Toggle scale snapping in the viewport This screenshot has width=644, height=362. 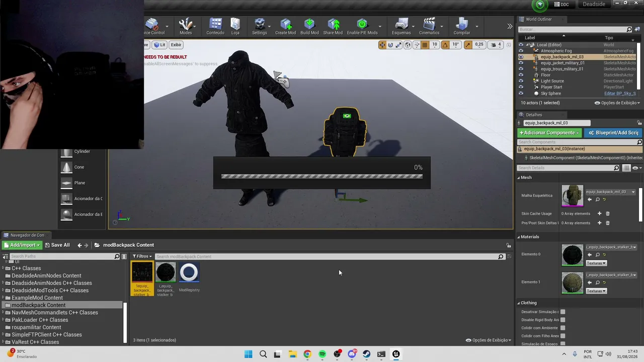468,45
